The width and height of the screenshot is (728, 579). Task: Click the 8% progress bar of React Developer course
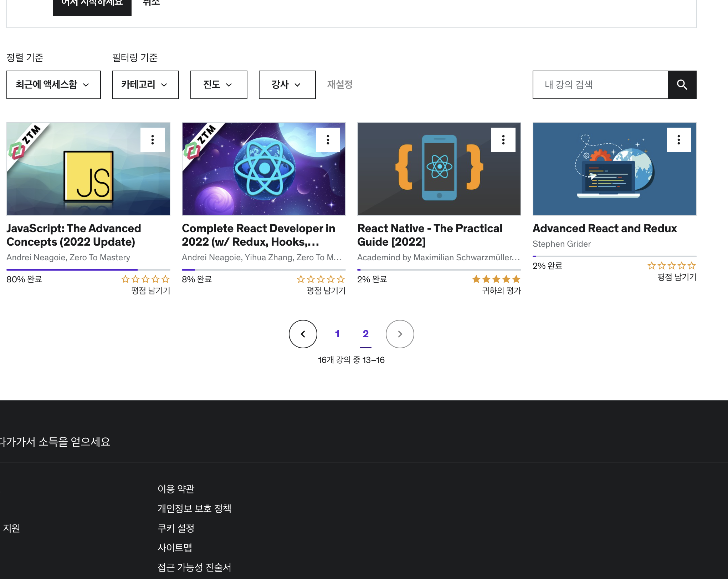click(x=264, y=270)
